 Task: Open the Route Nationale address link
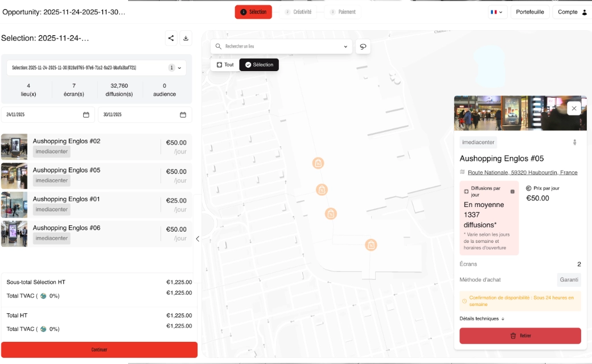click(x=522, y=172)
